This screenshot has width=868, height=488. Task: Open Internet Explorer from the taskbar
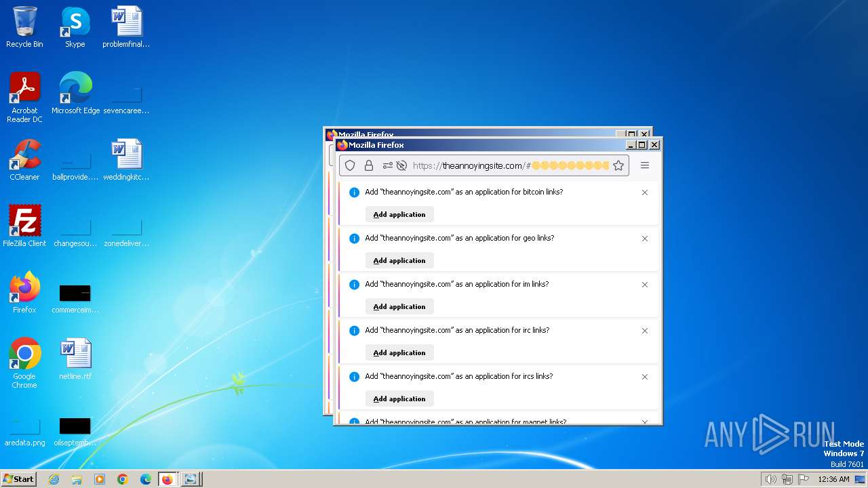click(54, 479)
